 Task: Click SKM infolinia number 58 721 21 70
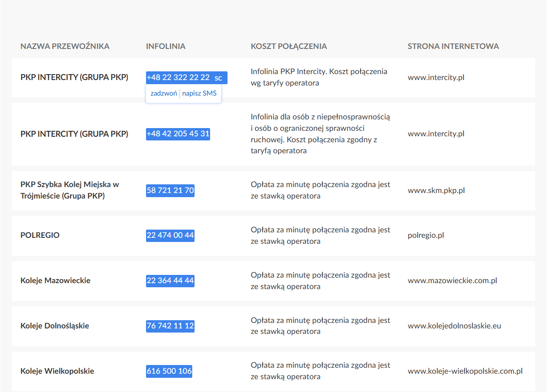170,190
